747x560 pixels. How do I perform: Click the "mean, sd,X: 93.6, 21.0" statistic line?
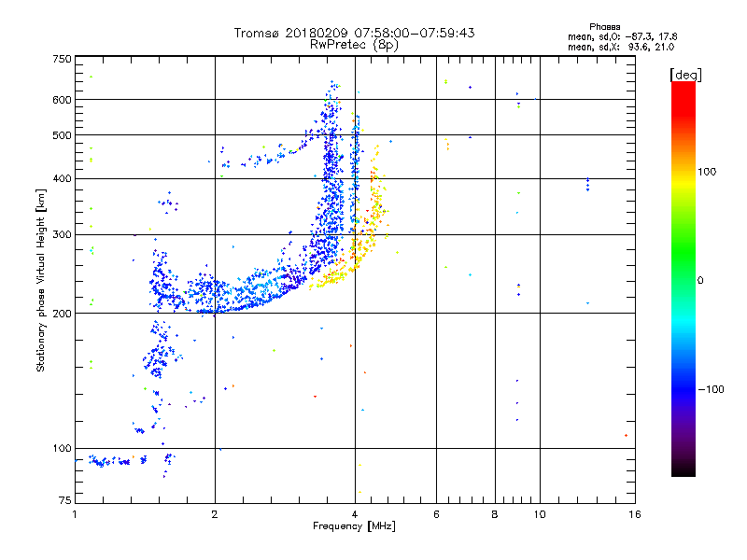point(621,47)
